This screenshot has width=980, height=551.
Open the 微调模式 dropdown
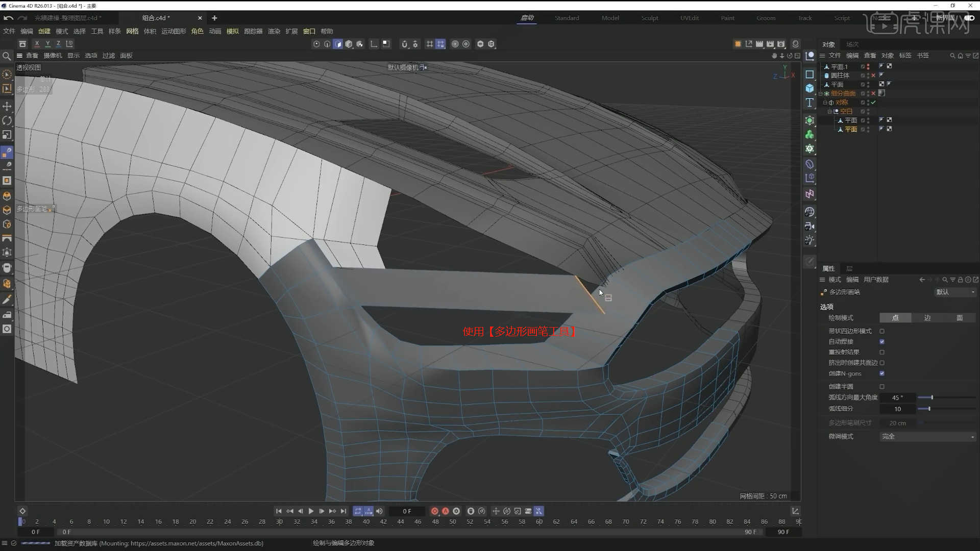pos(928,437)
